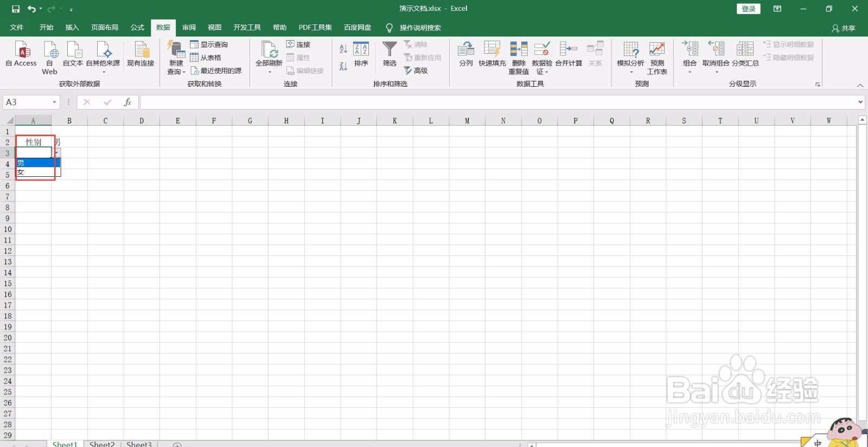Screen dimensions: 868x447
Task: Open Ribbon Display Options icon
Action: pyautogui.click(x=777, y=9)
